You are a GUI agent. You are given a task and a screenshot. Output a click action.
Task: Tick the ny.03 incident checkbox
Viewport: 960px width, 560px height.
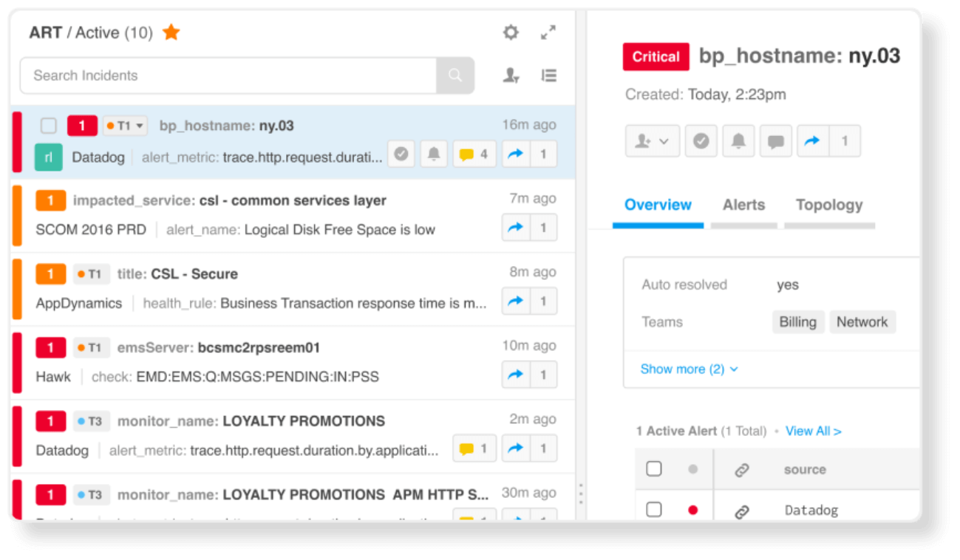click(49, 126)
